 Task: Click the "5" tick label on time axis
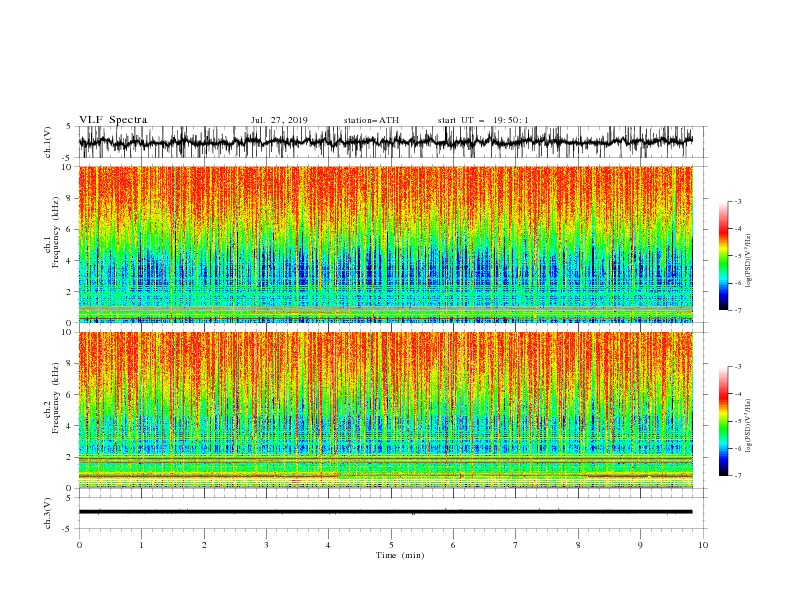(x=391, y=545)
